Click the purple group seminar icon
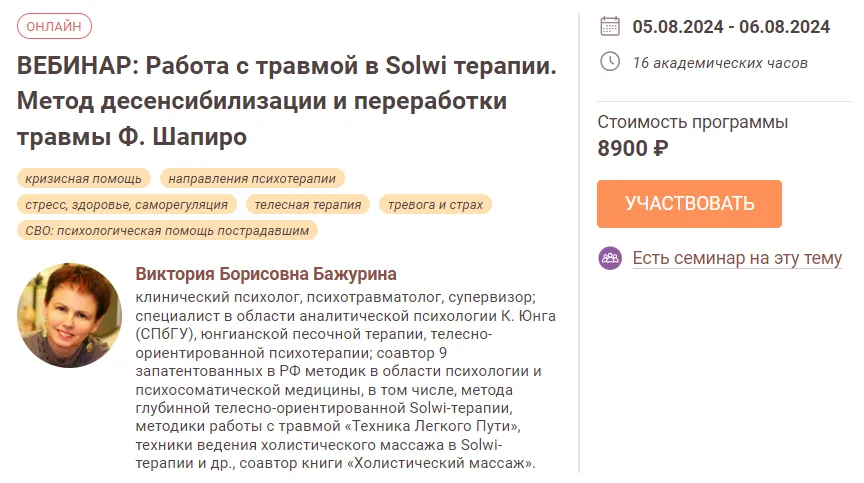The image size is (864, 483). pos(610,258)
